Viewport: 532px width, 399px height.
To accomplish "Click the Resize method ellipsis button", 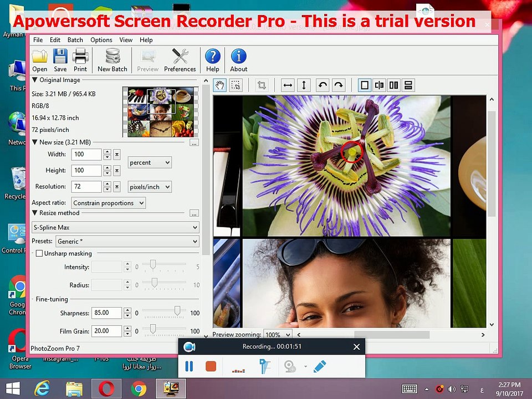I will [194, 213].
